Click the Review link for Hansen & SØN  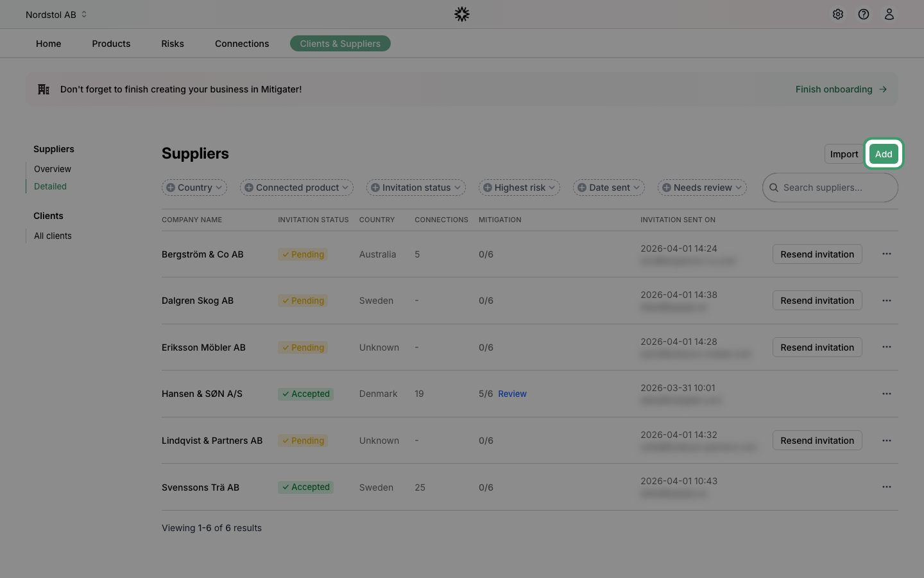512,394
